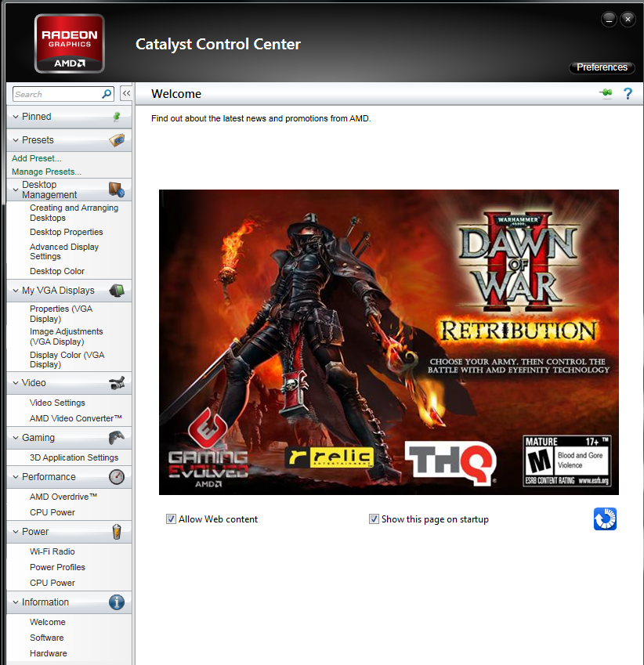
Task: Click the Gaming gamepad icon
Action: pos(117,437)
